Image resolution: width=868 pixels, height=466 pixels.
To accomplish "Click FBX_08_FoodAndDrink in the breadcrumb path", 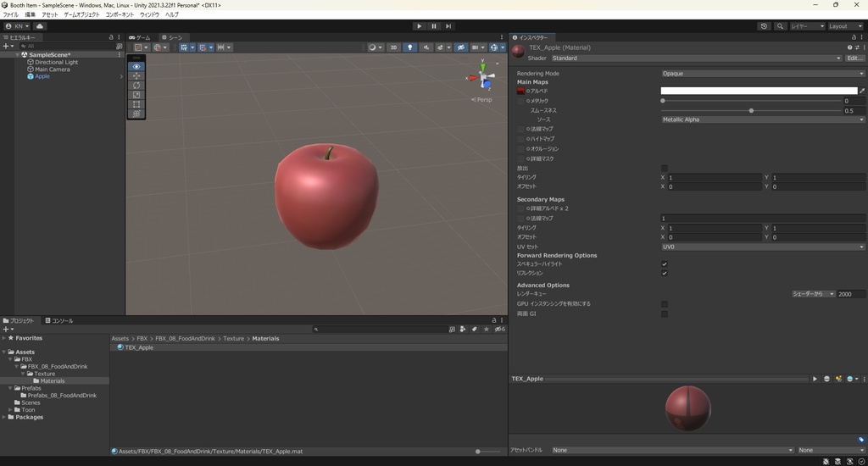I will click(185, 339).
